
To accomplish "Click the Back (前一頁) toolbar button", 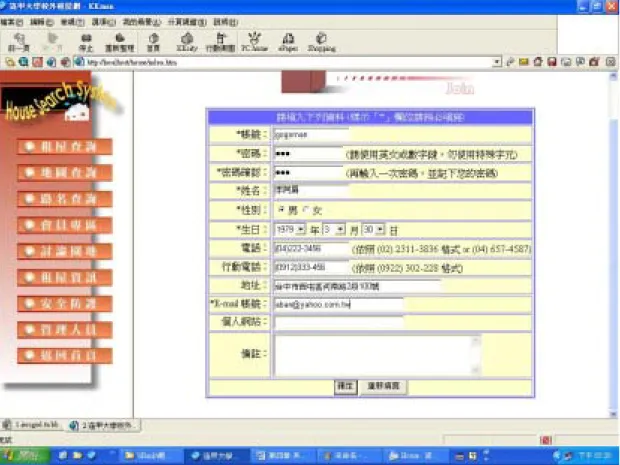I will [x=19, y=42].
